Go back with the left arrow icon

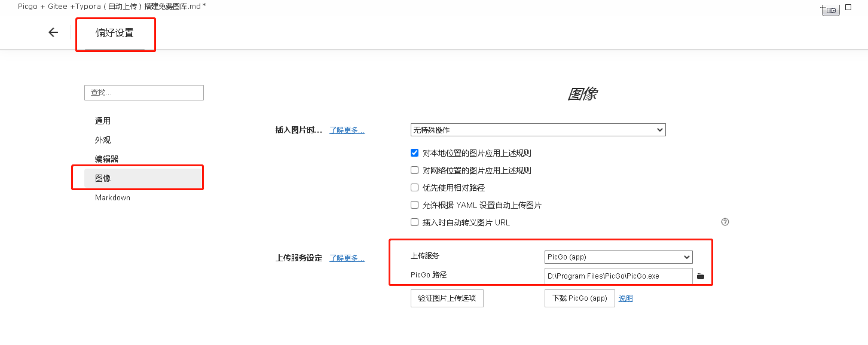[53, 32]
